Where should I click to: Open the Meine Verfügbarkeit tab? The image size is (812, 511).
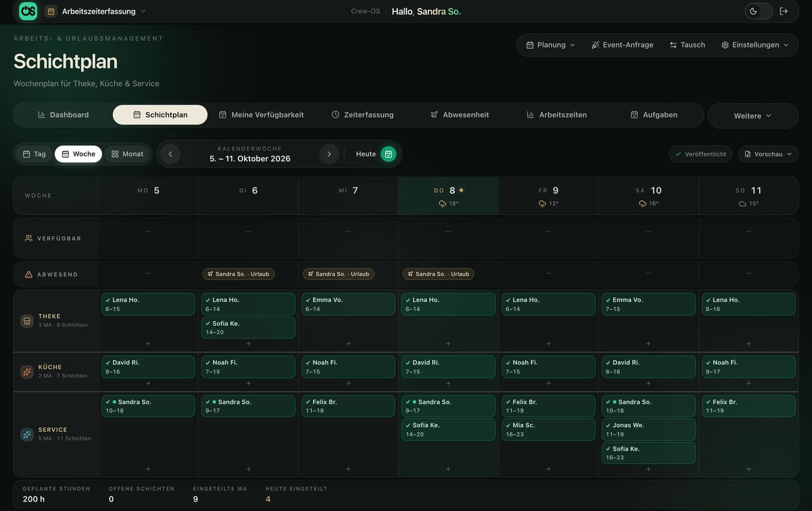tap(261, 115)
